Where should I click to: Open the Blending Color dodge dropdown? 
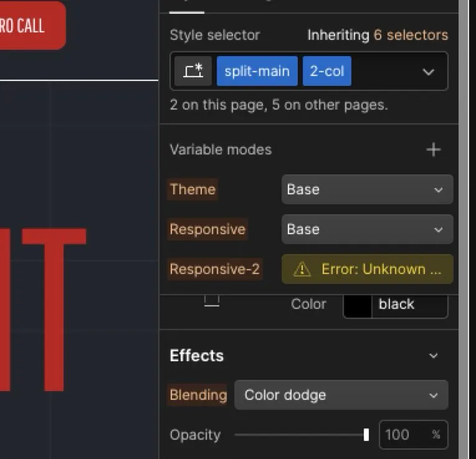point(341,395)
